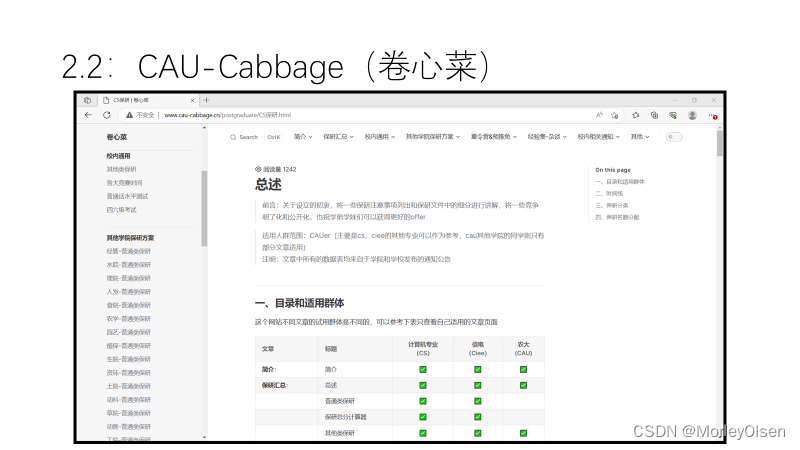Open 水院-普通类保研 in the sidebar
The height and width of the screenshot is (450, 800).
(x=129, y=265)
